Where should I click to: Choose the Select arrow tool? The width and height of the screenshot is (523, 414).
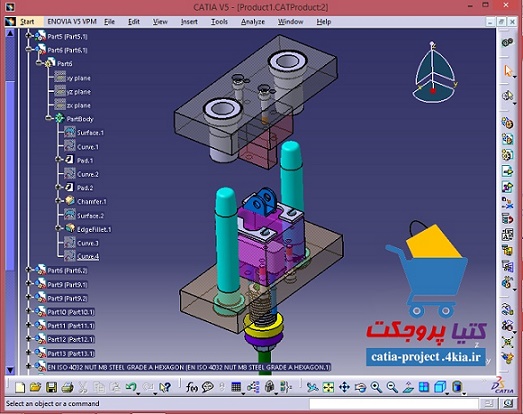[508, 71]
